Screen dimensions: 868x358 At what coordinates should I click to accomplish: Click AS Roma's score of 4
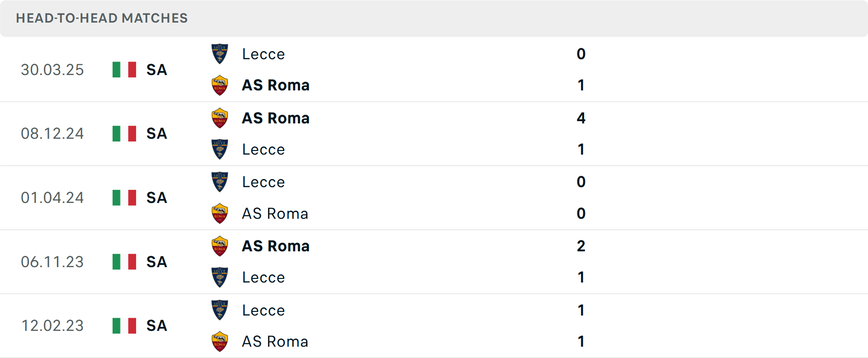[x=581, y=118]
